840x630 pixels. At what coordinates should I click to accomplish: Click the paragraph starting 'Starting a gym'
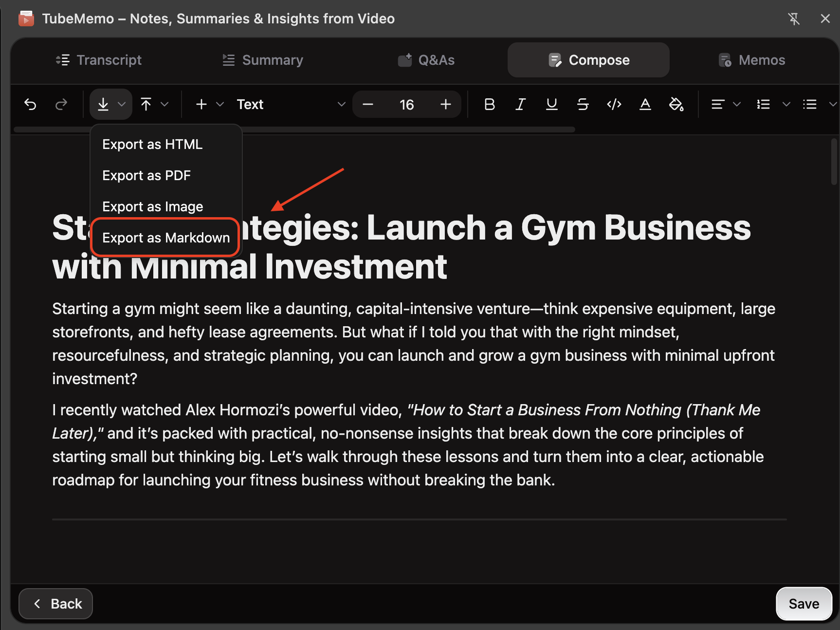point(414,344)
